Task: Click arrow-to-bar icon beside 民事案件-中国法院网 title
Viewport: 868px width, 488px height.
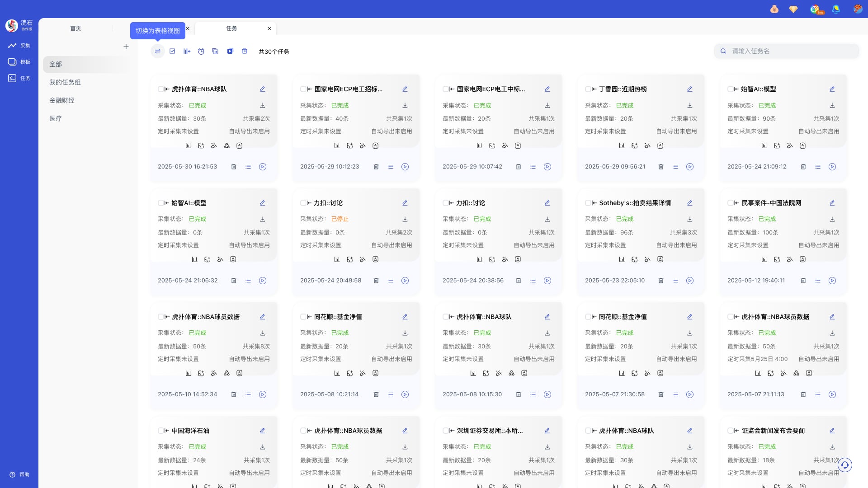Action: point(737,203)
